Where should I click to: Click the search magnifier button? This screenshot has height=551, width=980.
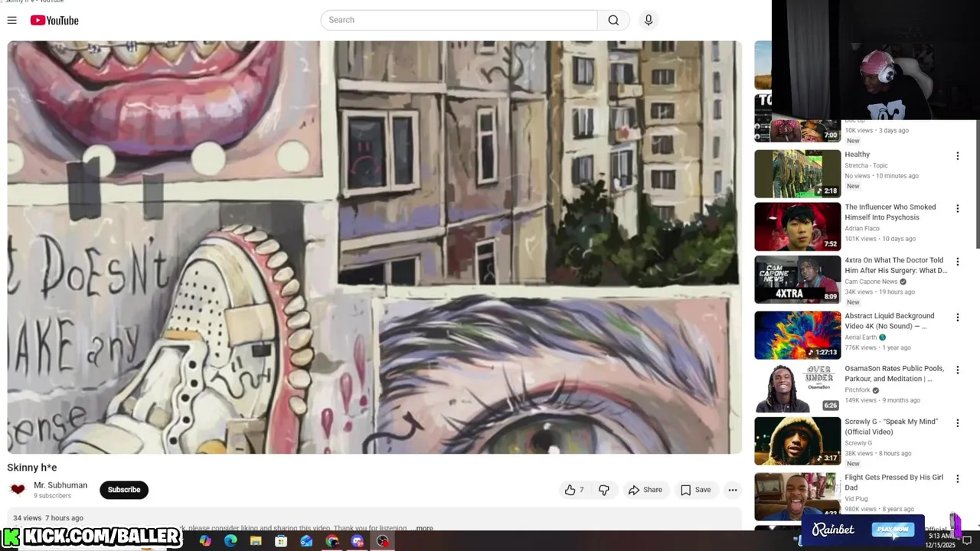click(x=613, y=20)
